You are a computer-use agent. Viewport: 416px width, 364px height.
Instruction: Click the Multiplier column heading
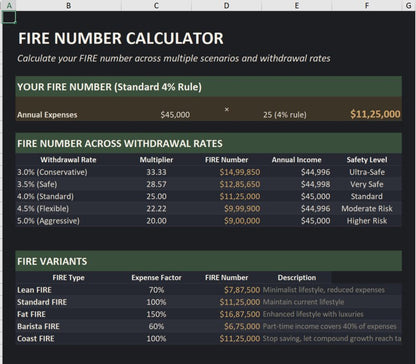156,160
